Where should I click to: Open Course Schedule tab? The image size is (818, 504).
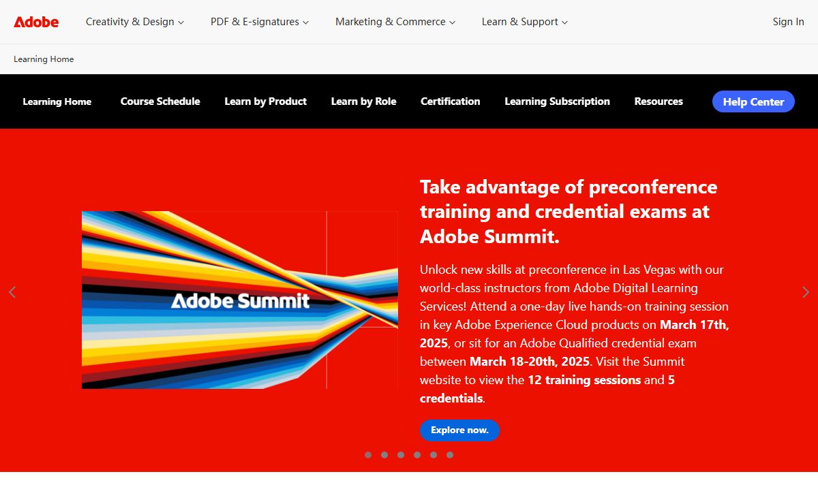pos(160,101)
